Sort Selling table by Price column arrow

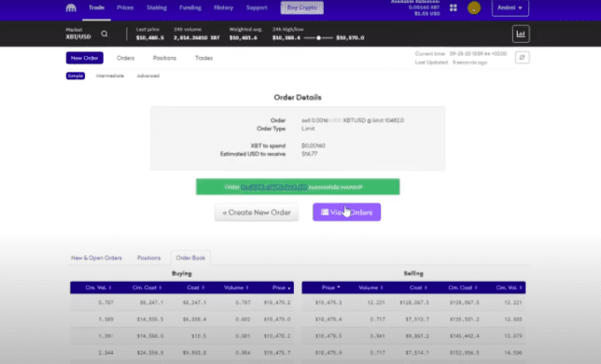click(339, 287)
